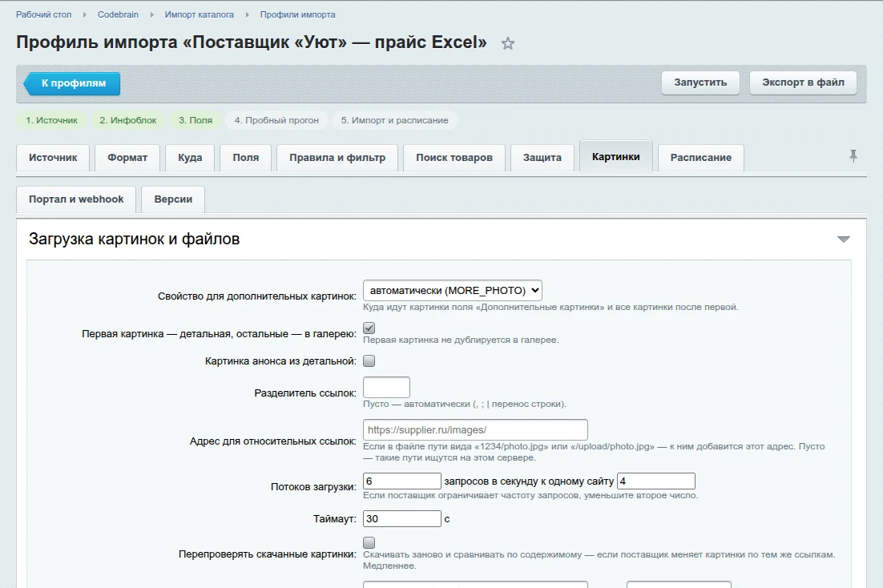The height and width of the screenshot is (588, 883).
Task: Collapse the «Загрузка картинок и файлов» section
Action: (843, 240)
